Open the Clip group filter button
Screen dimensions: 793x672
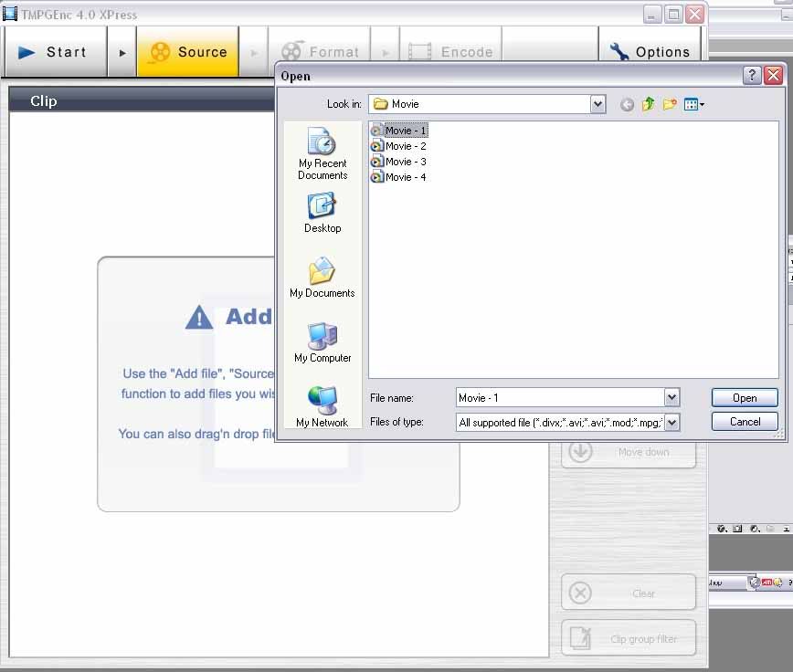(629, 638)
